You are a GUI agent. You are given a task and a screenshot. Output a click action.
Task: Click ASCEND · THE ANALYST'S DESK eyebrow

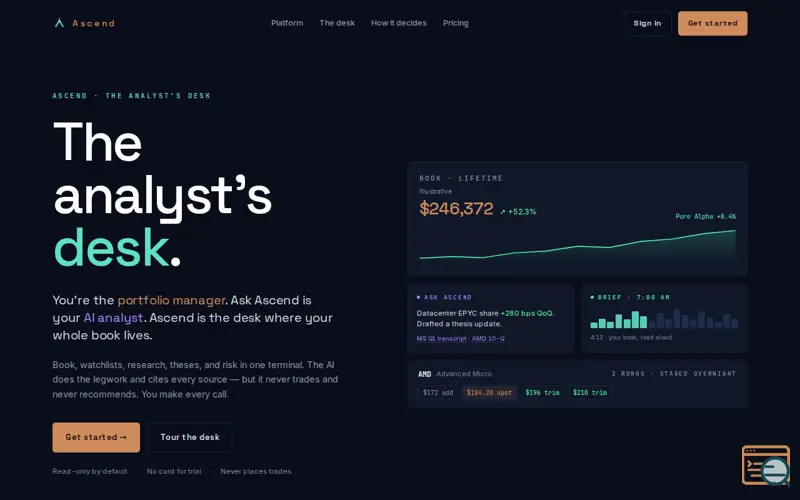pyautogui.click(x=132, y=95)
